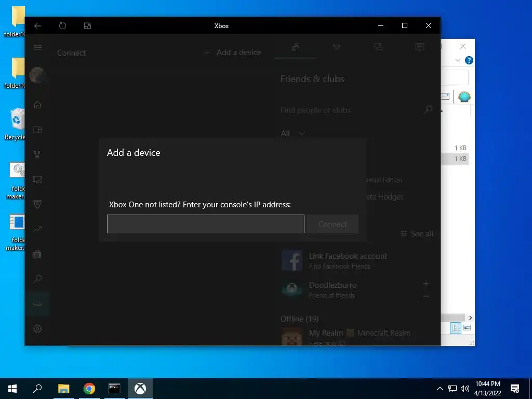Screen dimensions: 532x399
Task: Open the taskbar clock and date
Action: (x=487, y=389)
